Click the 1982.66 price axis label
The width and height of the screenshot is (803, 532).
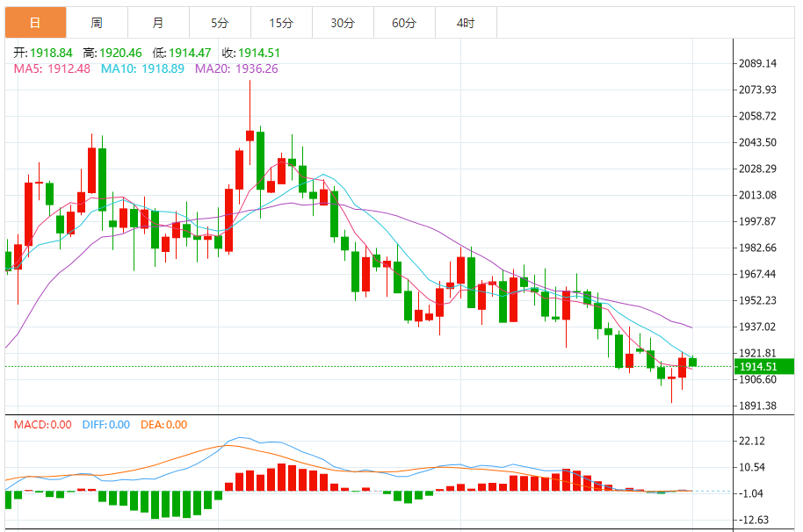pos(757,248)
